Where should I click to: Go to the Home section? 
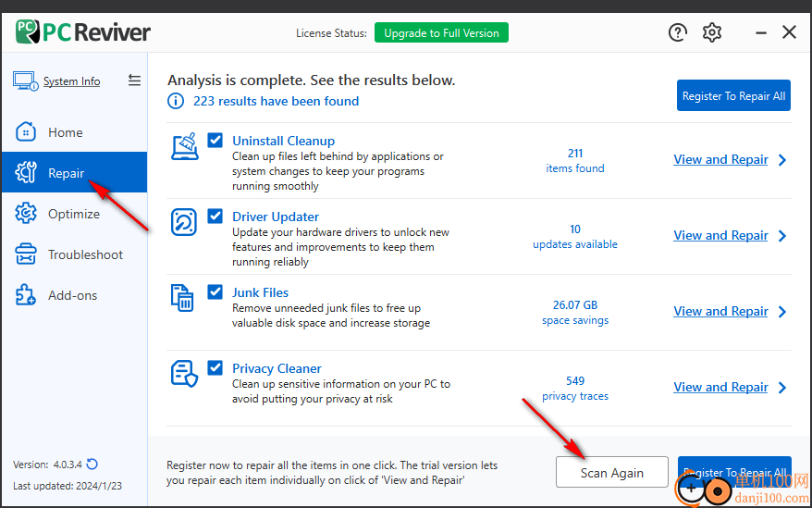(x=74, y=132)
